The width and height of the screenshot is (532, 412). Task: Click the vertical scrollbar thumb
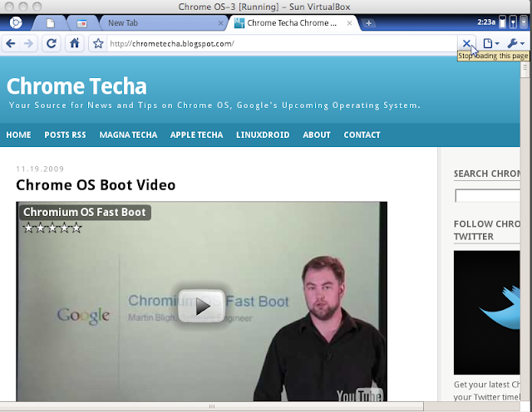tap(525, 70)
